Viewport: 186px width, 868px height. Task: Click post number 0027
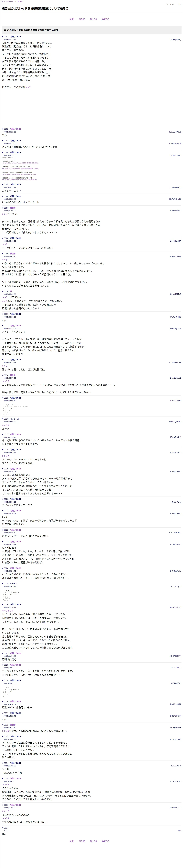(6, 653)
